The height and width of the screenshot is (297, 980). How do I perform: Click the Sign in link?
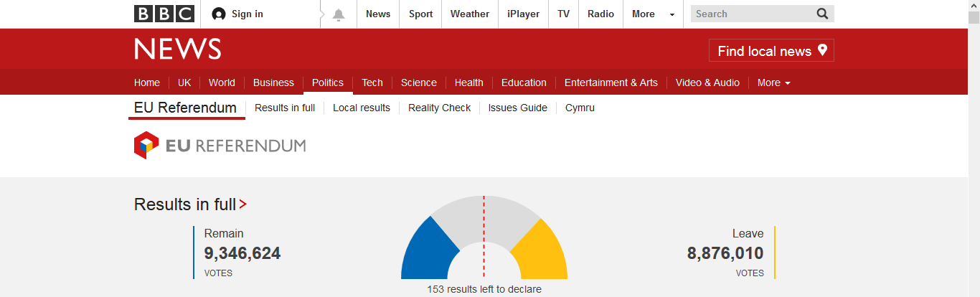pos(248,14)
